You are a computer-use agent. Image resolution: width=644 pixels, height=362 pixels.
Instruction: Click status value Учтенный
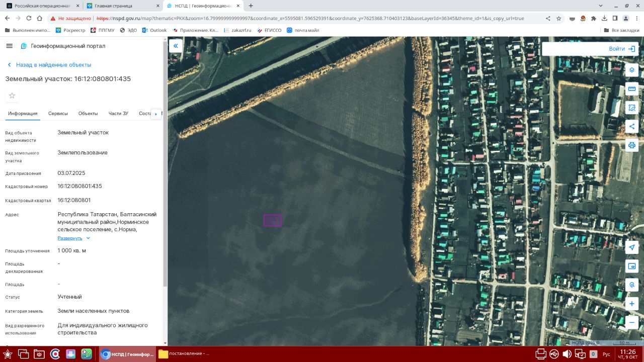point(69,297)
